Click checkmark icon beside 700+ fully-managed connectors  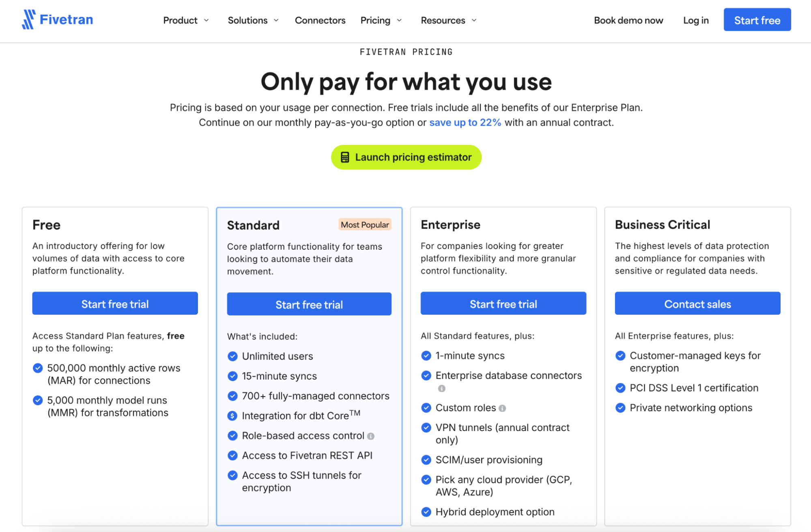(232, 396)
